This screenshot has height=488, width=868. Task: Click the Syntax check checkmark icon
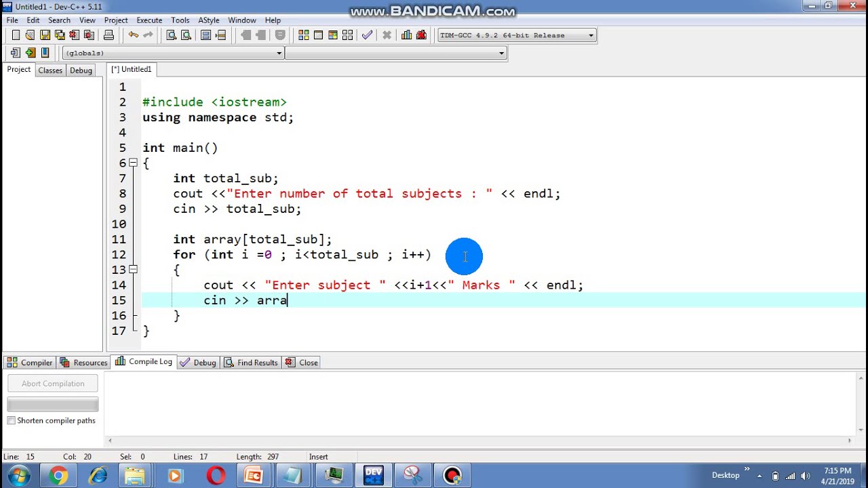pyautogui.click(x=367, y=35)
